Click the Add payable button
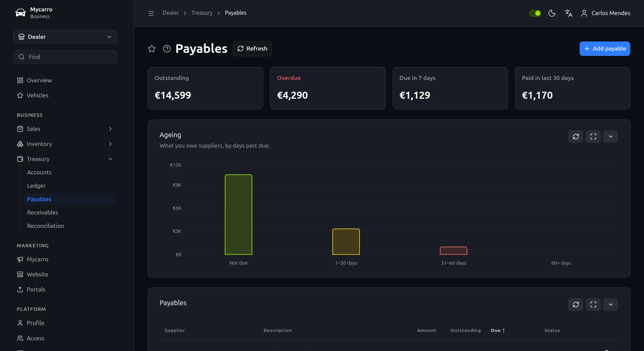Screen dimensions: 644x351 tap(605, 49)
